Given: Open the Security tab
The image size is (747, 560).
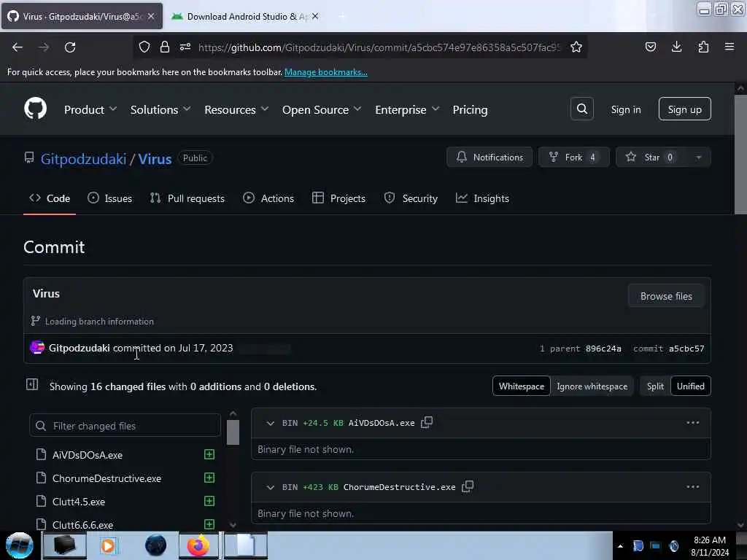Looking at the screenshot, I should (x=411, y=198).
